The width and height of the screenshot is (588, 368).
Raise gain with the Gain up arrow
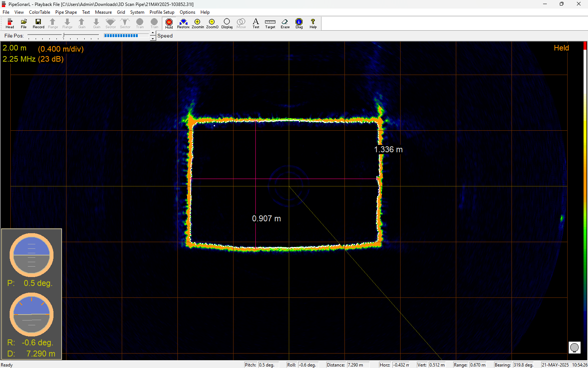pyautogui.click(x=82, y=23)
